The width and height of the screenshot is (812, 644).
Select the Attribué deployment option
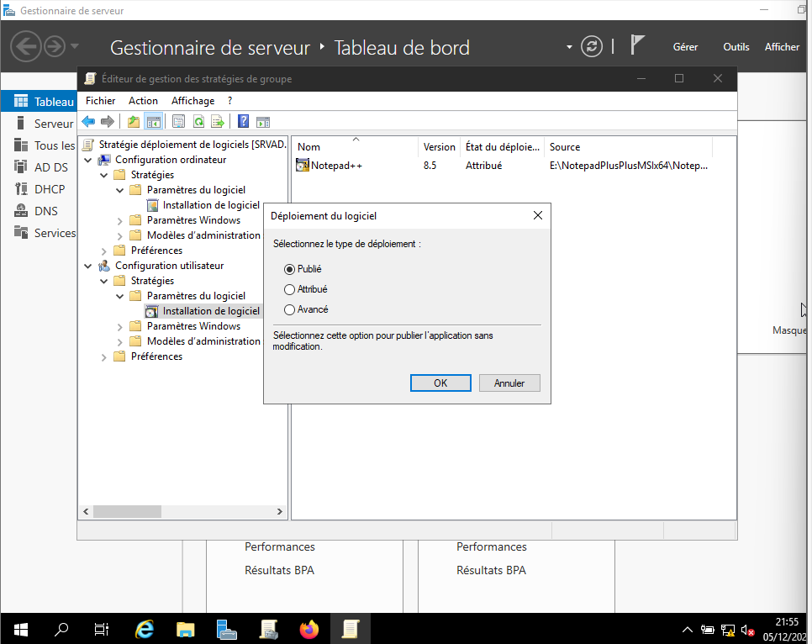tap(290, 289)
